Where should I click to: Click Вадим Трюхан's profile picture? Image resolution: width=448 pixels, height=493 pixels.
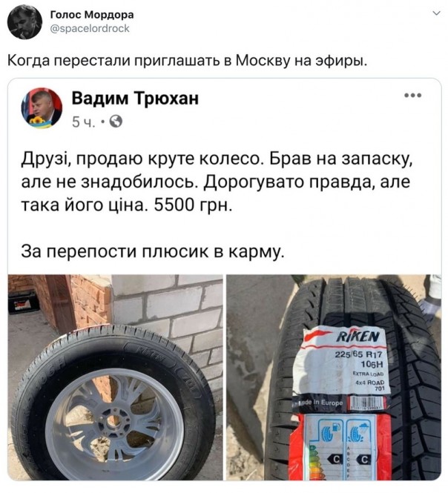pyautogui.click(x=42, y=107)
